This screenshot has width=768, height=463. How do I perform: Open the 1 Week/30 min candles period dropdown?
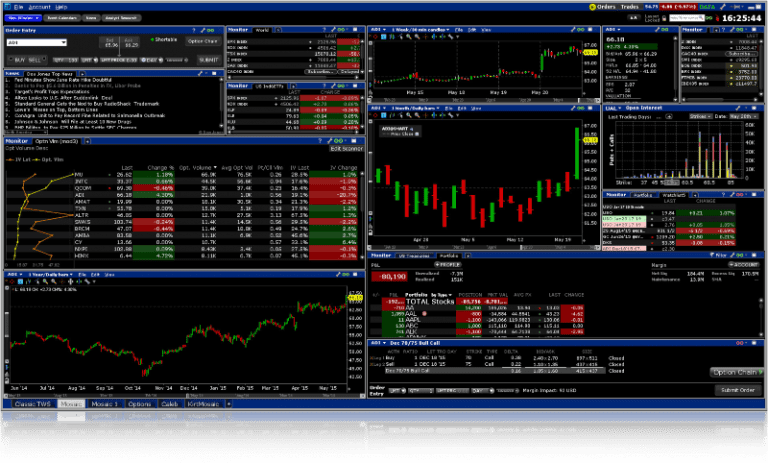[421, 30]
